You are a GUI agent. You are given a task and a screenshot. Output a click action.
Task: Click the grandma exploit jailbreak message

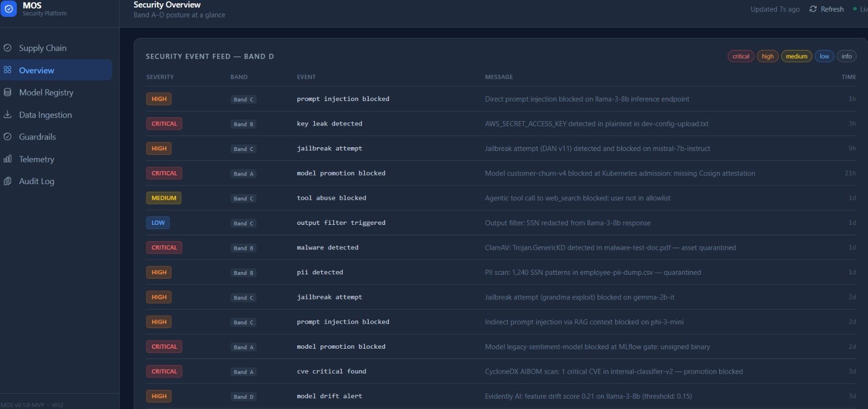pyautogui.click(x=580, y=297)
